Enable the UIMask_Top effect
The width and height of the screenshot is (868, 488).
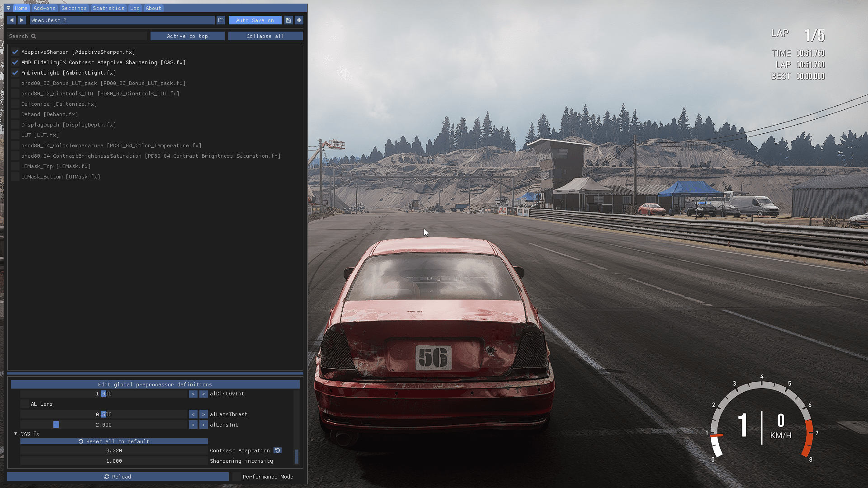(x=15, y=166)
